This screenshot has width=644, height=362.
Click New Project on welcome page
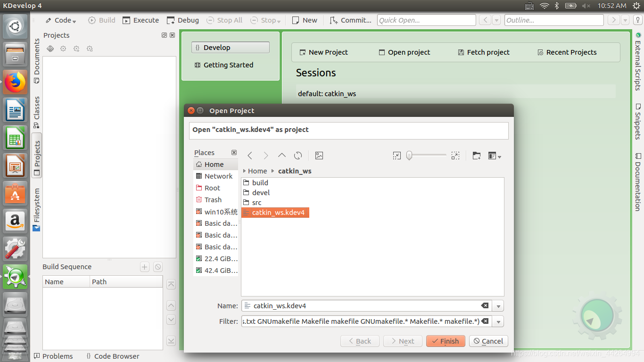(323, 52)
